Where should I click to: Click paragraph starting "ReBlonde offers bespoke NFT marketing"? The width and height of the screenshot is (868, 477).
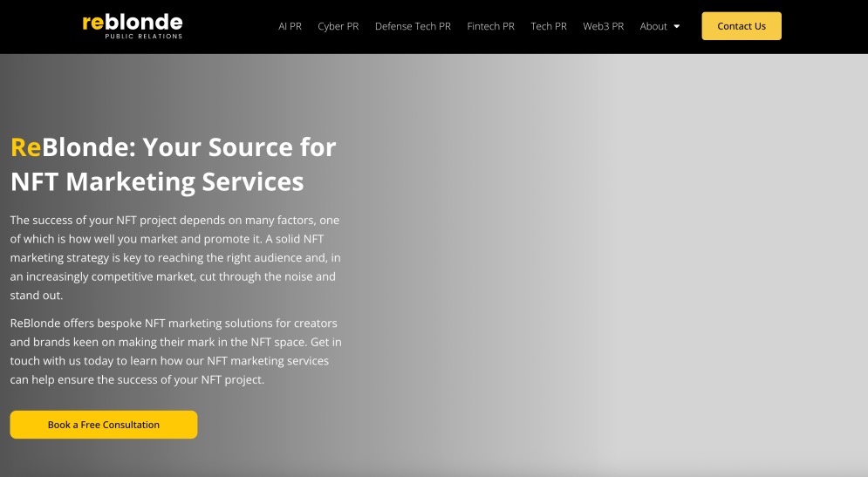pos(176,351)
